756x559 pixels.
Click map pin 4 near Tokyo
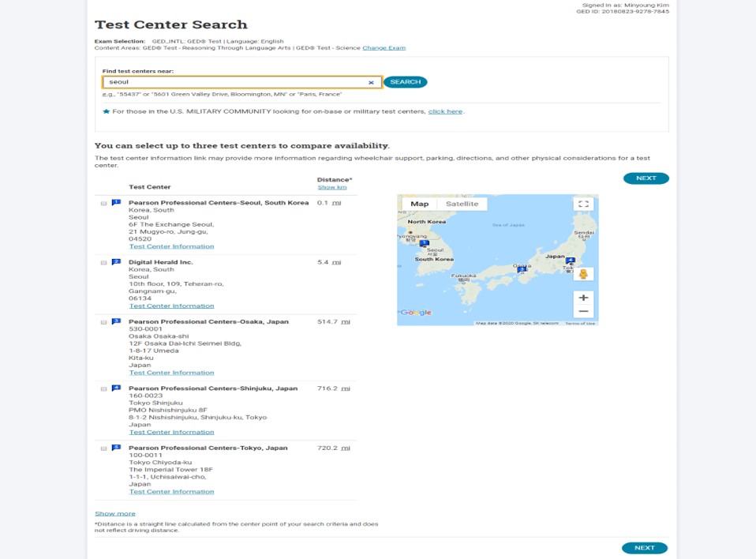(x=571, y=261)
